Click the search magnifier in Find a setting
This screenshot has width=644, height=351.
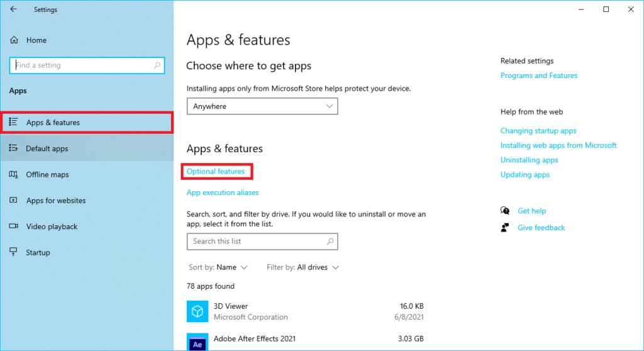pyautogui.click(x=157, y=65)
